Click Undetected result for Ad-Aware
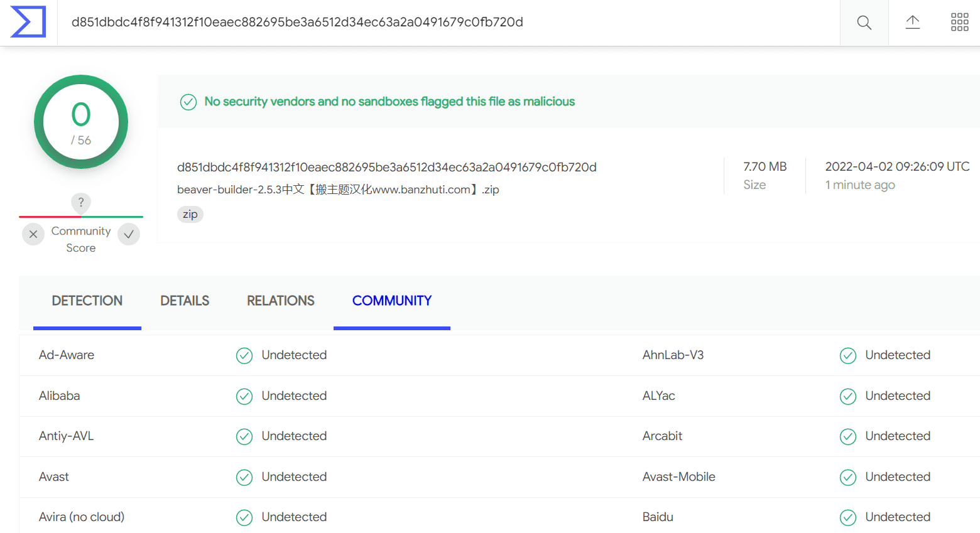 [x=294, y=355]
